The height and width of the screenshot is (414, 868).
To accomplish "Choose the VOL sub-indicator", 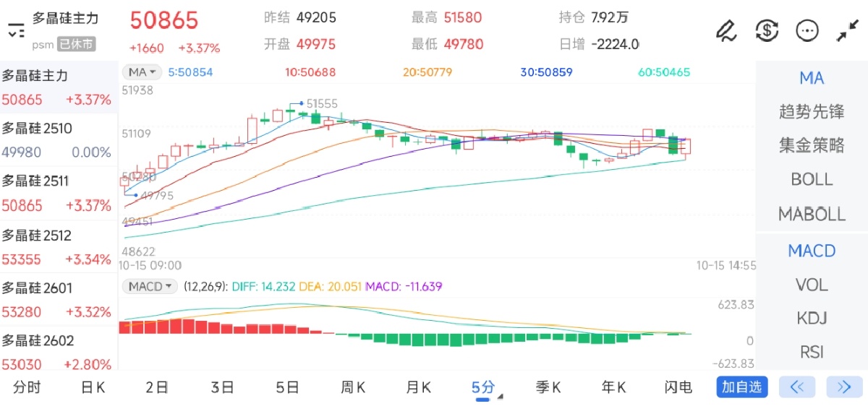I will pos(812,285).
